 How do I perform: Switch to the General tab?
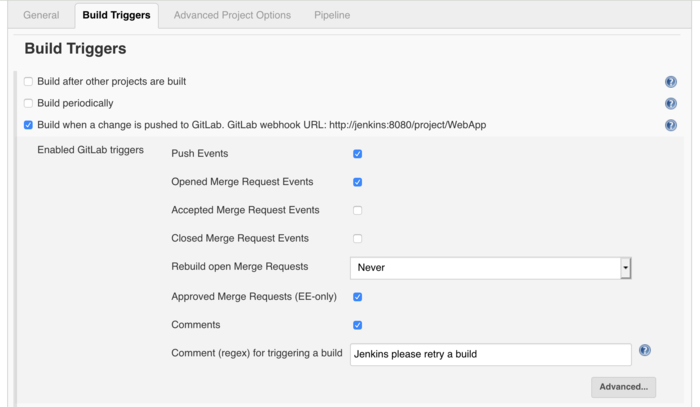[x=41, y=15]
